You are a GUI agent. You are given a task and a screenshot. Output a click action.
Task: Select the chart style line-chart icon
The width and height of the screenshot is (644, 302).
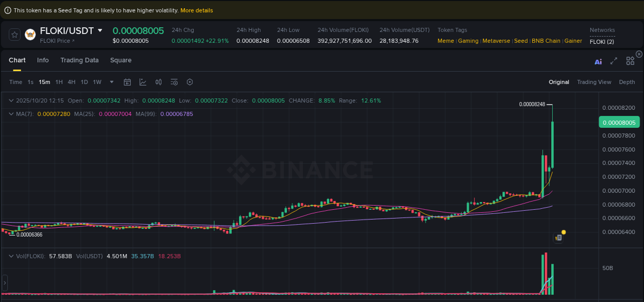coord(142,82)
